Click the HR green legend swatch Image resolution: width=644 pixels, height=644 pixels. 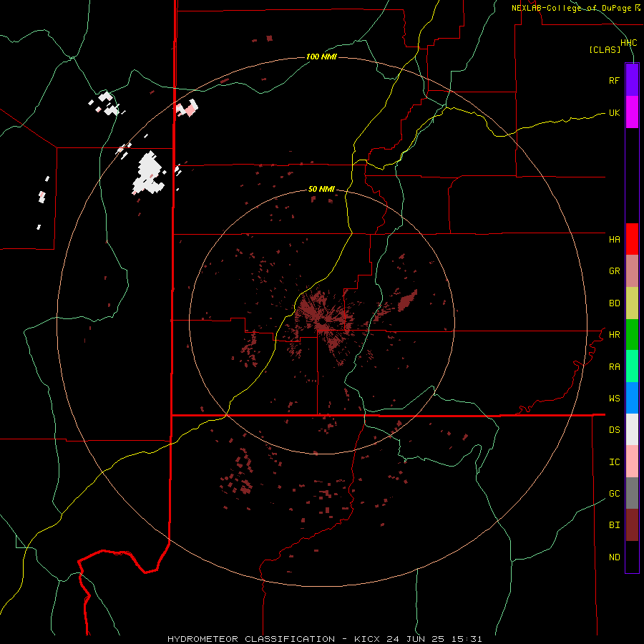tap(632, 334)
